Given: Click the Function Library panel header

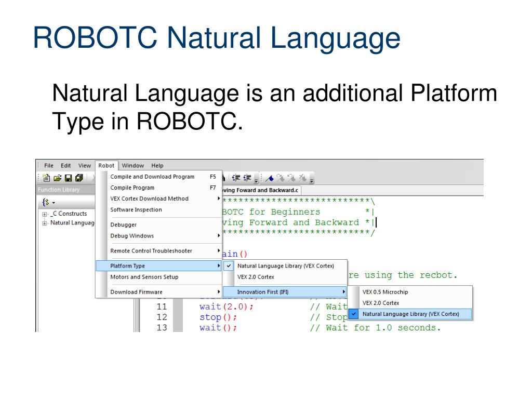Looking at the screenshot, I should [66, 190].
